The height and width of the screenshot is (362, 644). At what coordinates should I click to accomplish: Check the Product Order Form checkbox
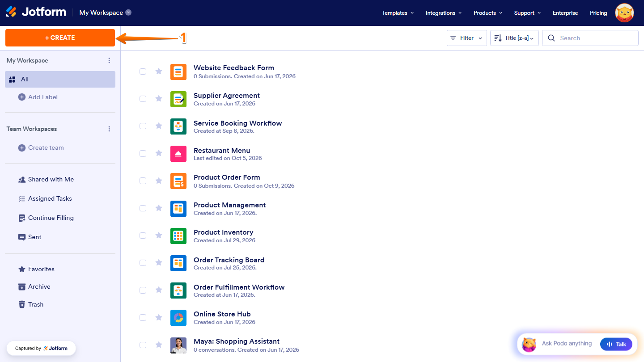[143, 181]
